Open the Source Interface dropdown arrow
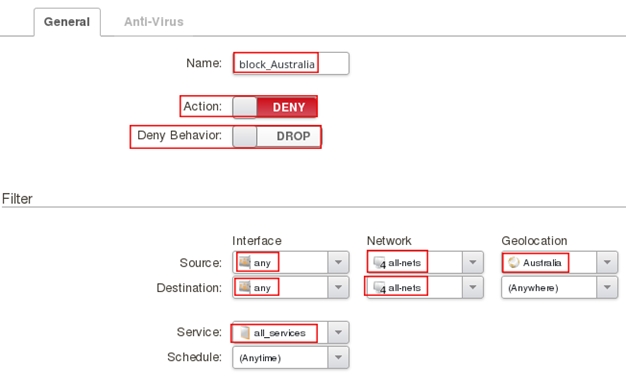Image resolution: width=626 pixels, height=390 pixels. 338,262
